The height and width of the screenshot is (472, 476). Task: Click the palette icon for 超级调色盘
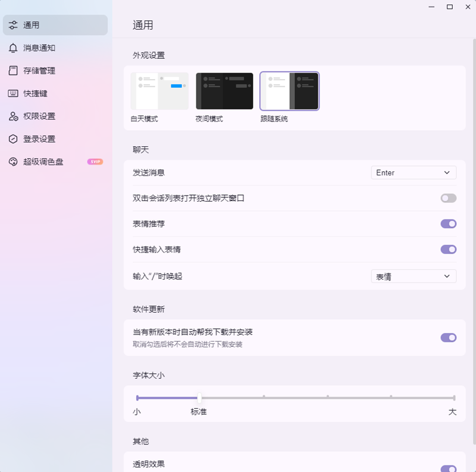coord(13,162)
